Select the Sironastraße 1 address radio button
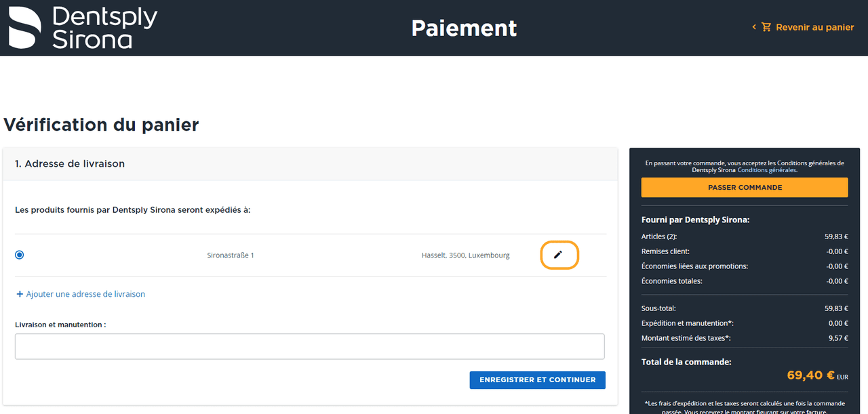 point(19,255)
